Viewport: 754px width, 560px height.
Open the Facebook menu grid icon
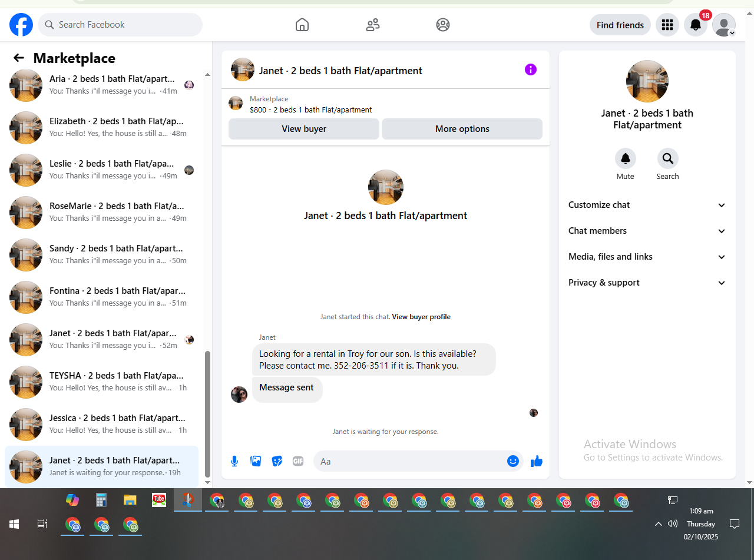[667, 25]
